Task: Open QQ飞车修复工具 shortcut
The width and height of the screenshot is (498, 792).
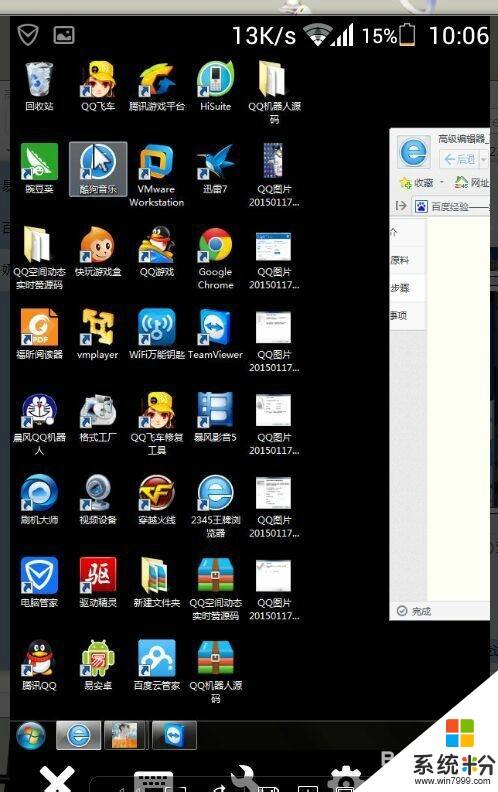Action: 157,423
